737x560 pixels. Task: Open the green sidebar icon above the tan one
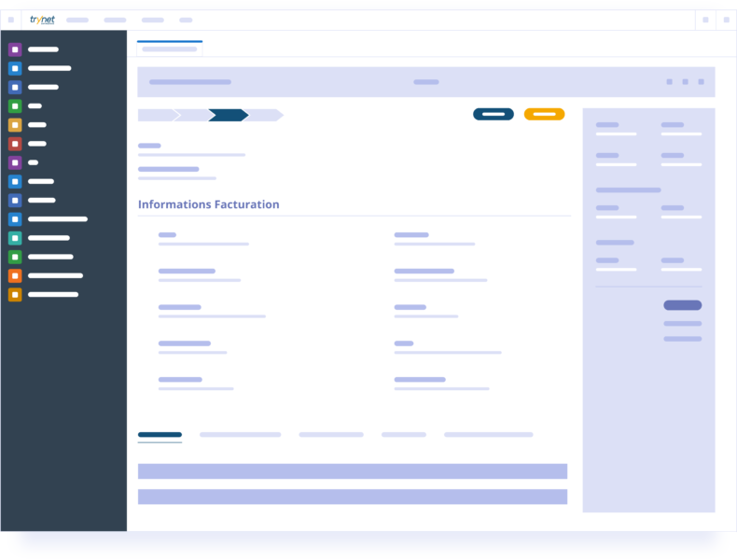point(15,106)
